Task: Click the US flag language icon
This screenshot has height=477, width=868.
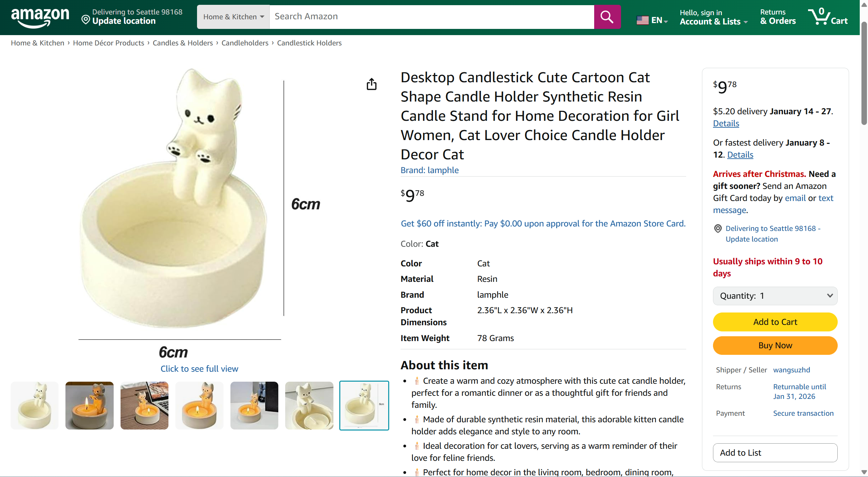Action: pyautogui.click(x=642, y=20)
